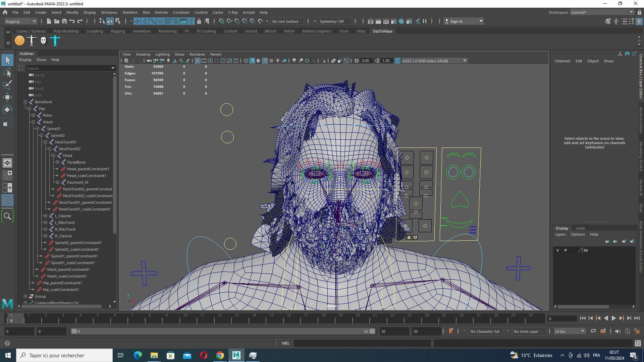This screenshot has height=362, width=644.
Task: Toggle loop playback mode
Action: pos(593,331)
